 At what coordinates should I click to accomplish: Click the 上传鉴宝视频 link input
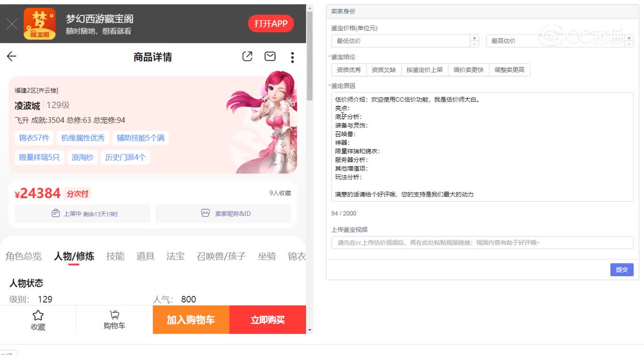(x=482, y=243)
